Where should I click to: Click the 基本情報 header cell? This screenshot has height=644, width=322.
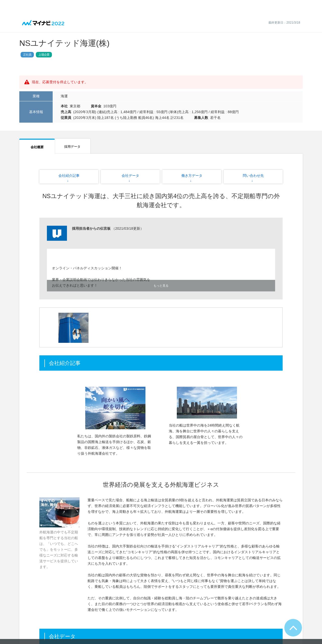pos(36,112)
